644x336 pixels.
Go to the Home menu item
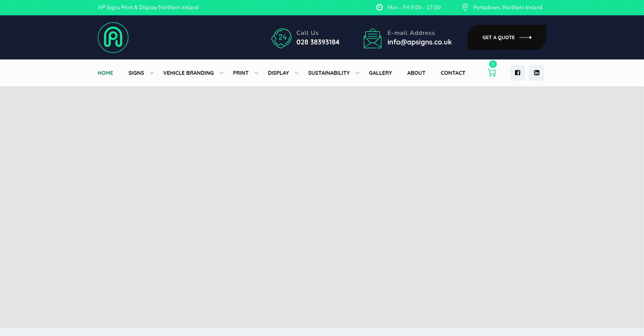pyautogui.click(x=105, y=73)
